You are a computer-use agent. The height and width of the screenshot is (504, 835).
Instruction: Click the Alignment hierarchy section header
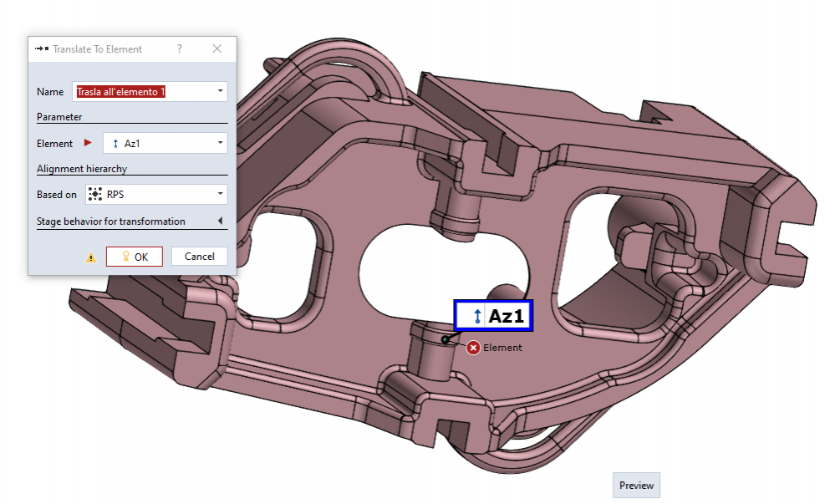click(x=82, y=169)
